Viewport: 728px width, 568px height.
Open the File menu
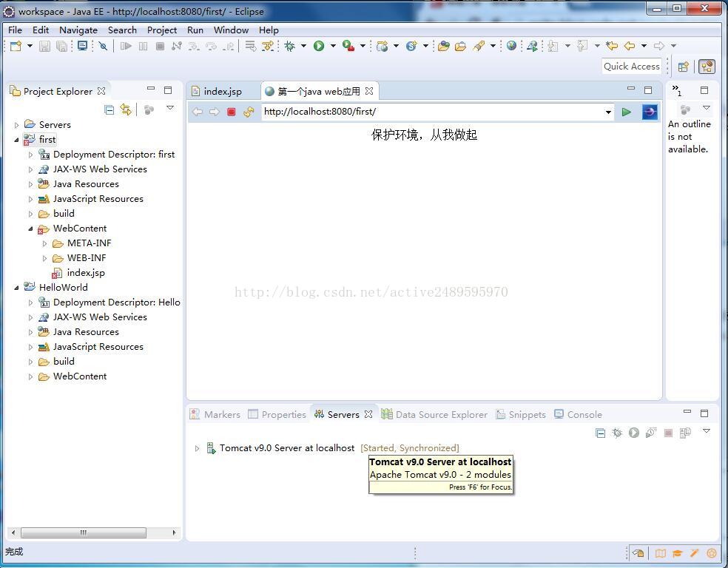[15, 30]
